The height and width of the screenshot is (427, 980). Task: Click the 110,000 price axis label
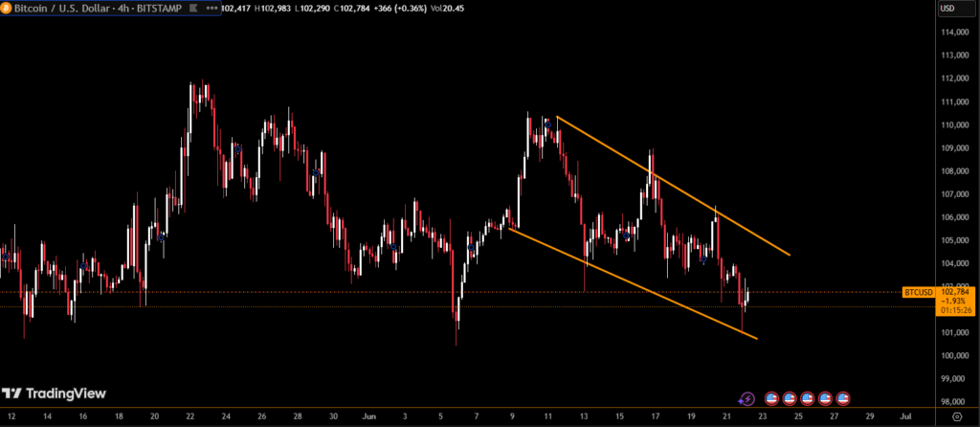[952, 125]
